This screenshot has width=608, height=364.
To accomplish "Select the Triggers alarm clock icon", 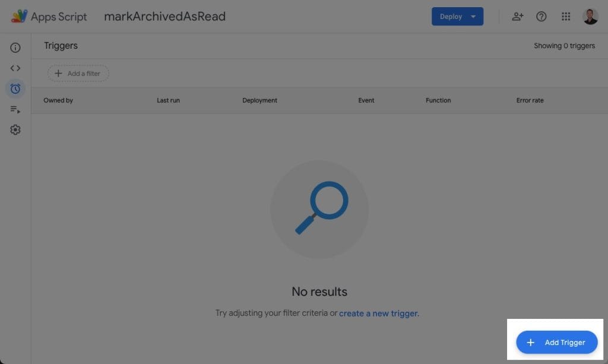I will (15, 88).
